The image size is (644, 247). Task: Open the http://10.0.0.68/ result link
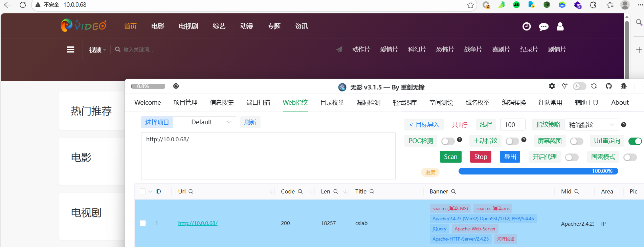(198, 223)
